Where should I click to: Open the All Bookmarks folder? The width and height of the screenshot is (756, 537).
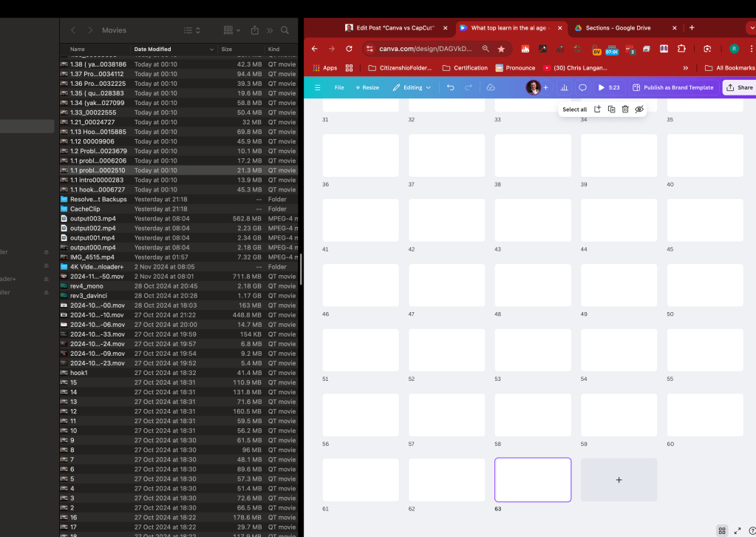[729, 68]
